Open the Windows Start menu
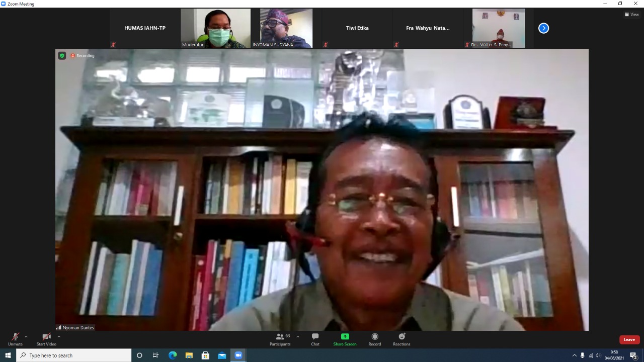 pos(7,355)
